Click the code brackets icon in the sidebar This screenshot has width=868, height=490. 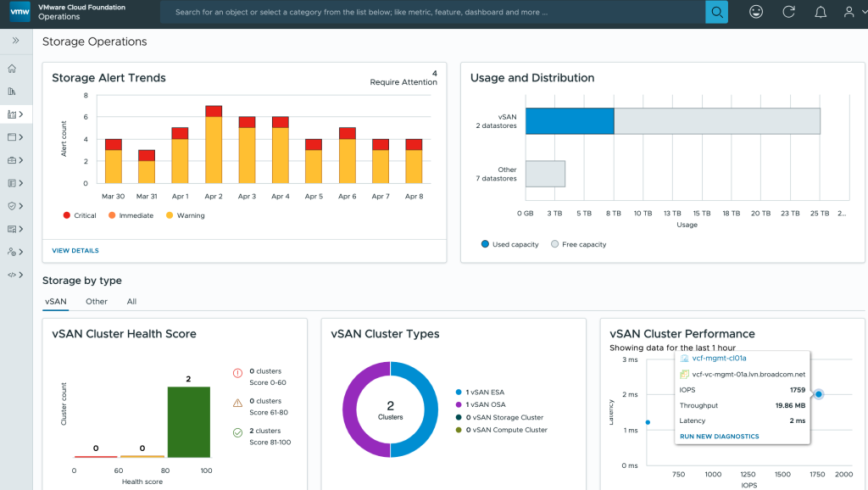12,275
